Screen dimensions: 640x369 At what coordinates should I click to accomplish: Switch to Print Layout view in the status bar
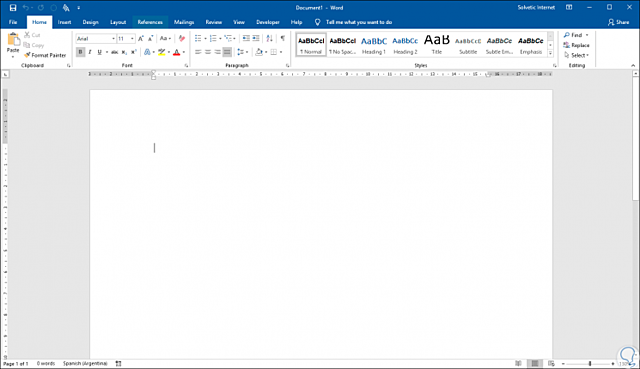click(535, 363)
